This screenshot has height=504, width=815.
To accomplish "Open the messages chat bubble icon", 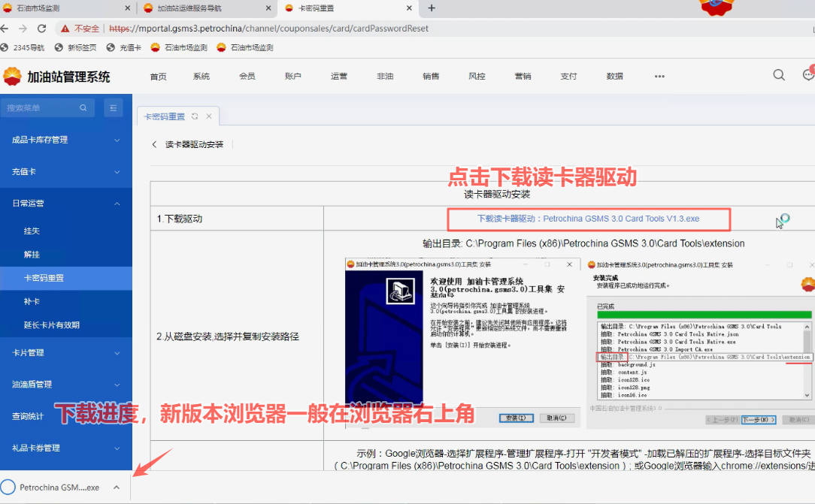I will pos(808,75).
